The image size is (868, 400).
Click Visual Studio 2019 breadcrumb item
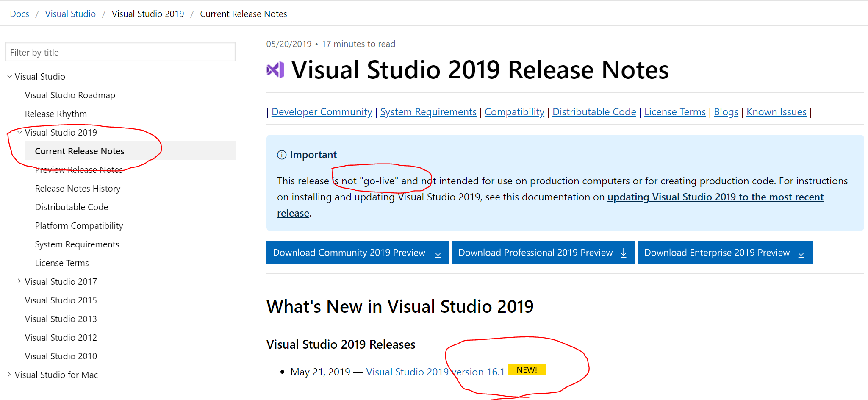148,14
